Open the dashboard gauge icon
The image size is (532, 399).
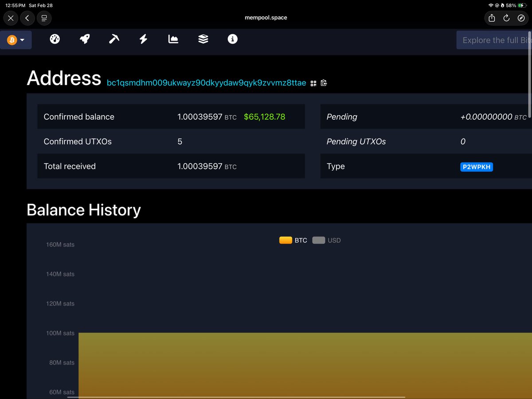click(55, 39)
